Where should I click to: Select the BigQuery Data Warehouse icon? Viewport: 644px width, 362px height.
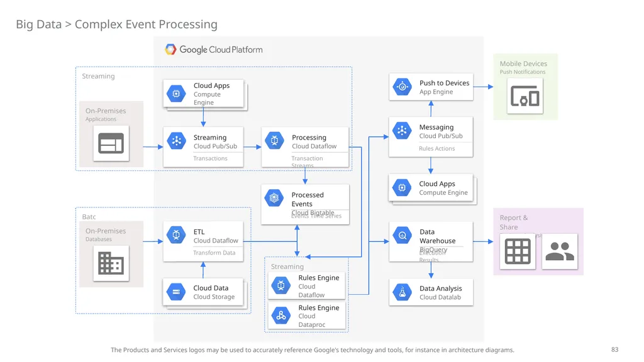tap(402, 236)
